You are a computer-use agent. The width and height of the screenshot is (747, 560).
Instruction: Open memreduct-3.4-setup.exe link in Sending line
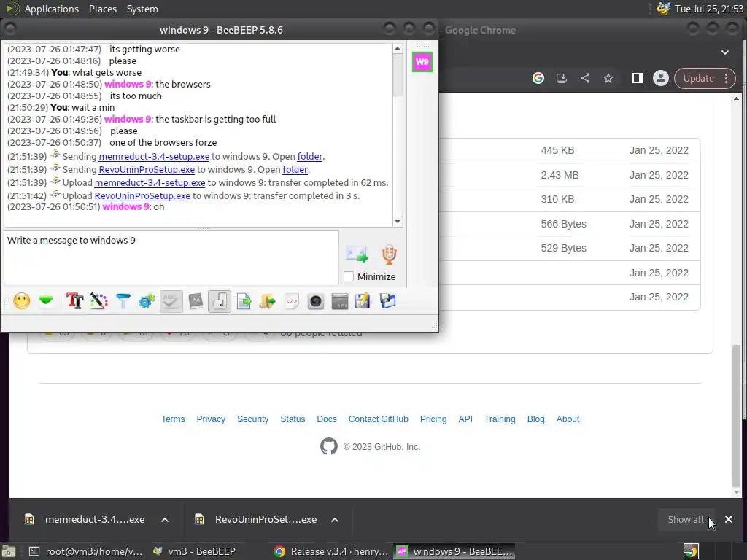point(154,157)
